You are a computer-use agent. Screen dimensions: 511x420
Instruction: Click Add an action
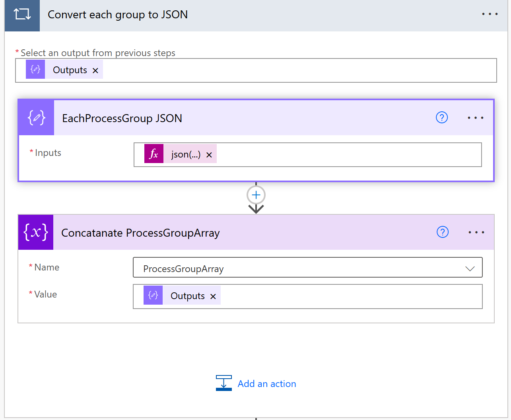[x=267, y=383]
